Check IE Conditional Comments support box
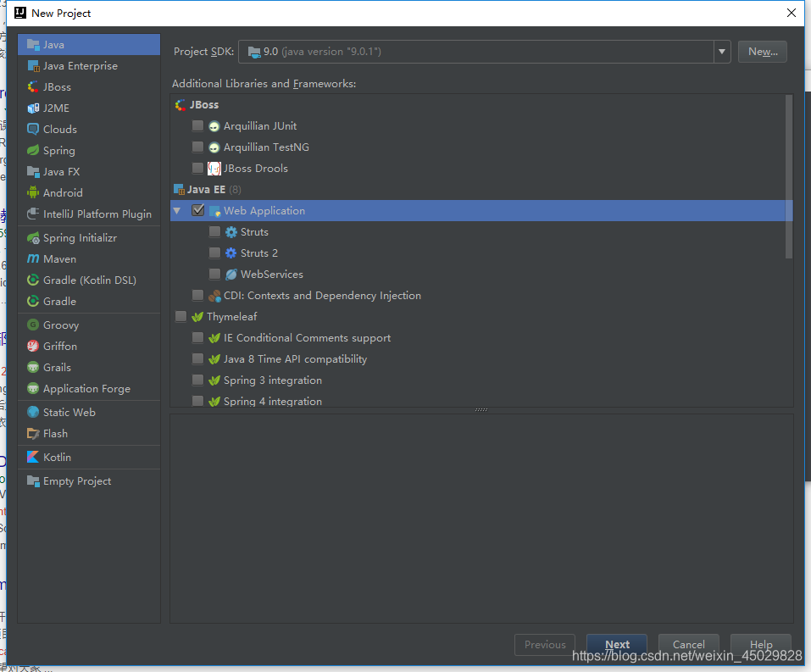The image size is (811, 672). 197,338
